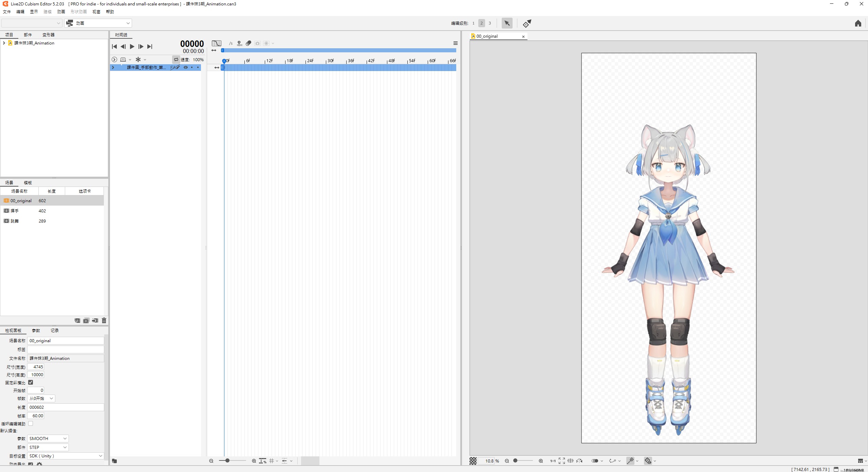868x472 pixels.
Task: Click the duplicate scene icon
Action: pyautogui.click(x=86, y=320)
